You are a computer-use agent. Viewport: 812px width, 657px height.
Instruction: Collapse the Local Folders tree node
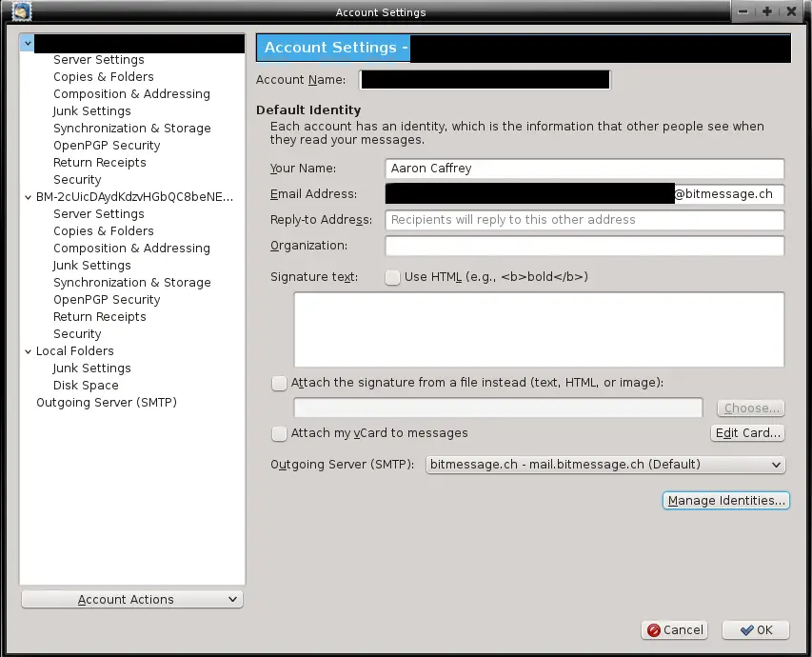click(28, 351)
